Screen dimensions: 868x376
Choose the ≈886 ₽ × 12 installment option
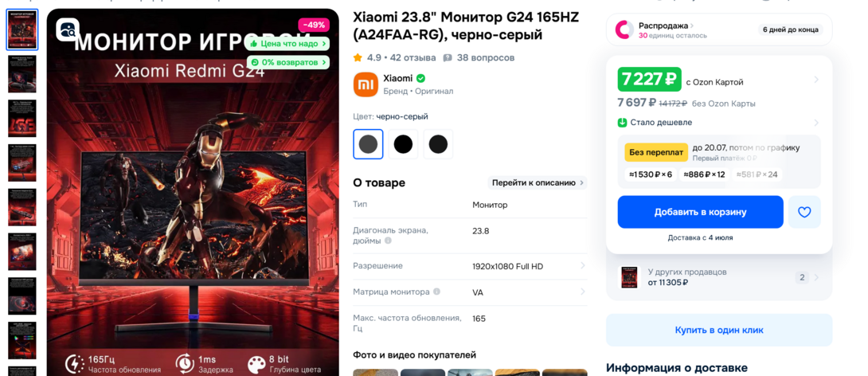[x=704, y=174]
